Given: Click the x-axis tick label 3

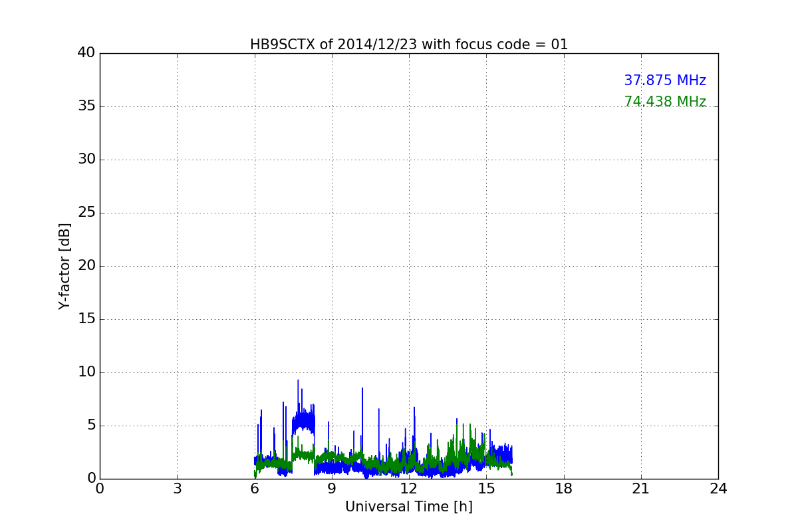Looking at the screenshot, I should coord(177,489).
